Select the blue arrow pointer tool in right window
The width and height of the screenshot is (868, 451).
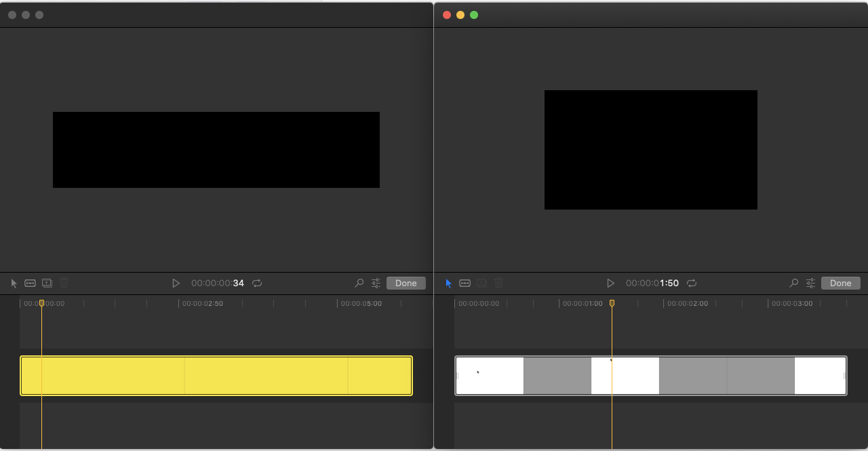tap(448, 283)
